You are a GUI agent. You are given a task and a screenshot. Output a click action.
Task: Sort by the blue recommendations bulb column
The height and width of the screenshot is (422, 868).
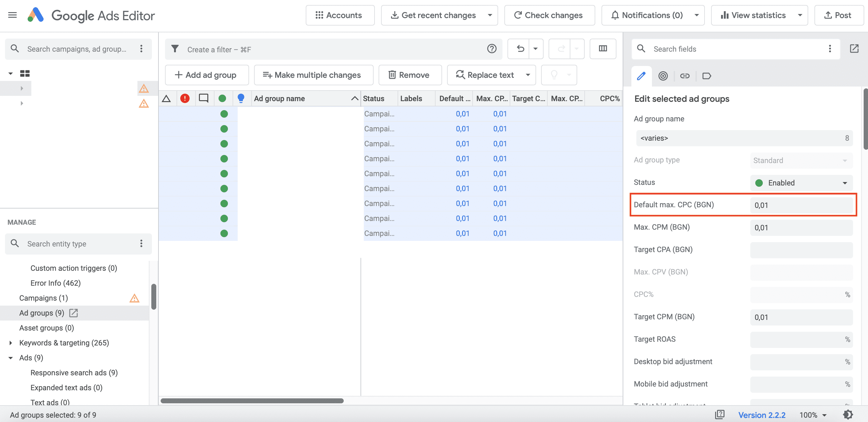coord(241,98)
